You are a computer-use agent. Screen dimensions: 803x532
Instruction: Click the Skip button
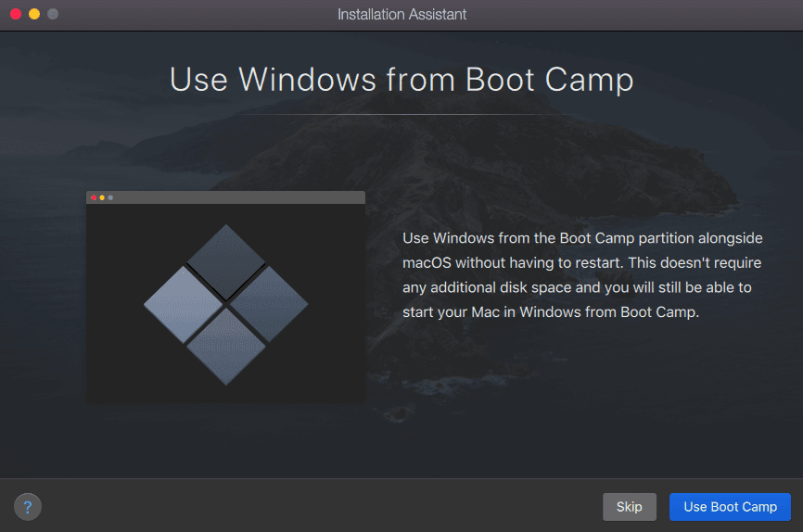[629, 507]
